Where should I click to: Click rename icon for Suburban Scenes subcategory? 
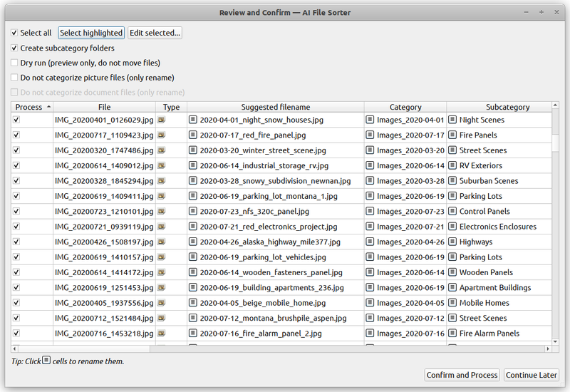452,181
